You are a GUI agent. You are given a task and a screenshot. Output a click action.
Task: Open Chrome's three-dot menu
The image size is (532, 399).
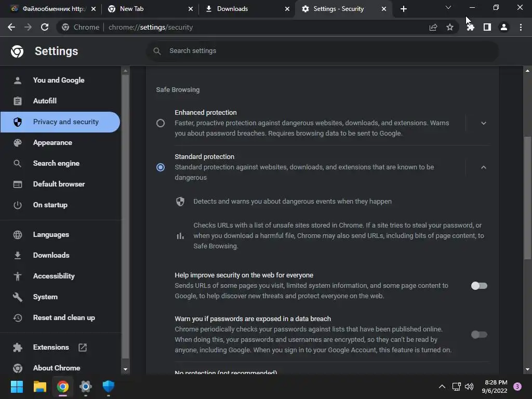click(x=521, y=27)
